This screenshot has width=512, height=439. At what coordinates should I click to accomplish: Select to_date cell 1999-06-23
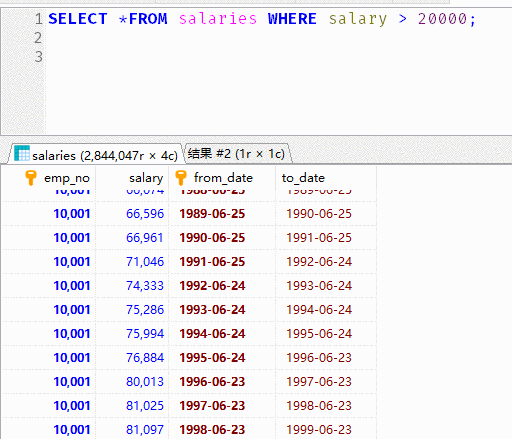[x=326, y=429]
